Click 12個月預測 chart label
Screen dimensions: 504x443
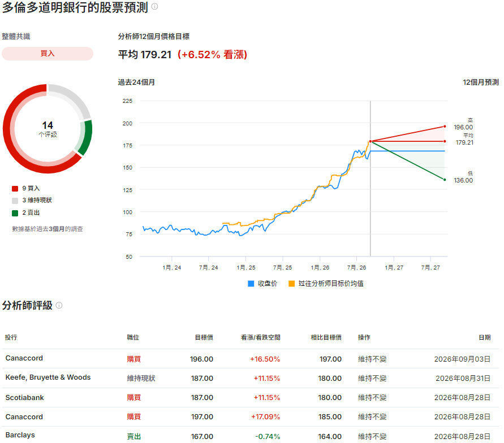click(481, 82)
